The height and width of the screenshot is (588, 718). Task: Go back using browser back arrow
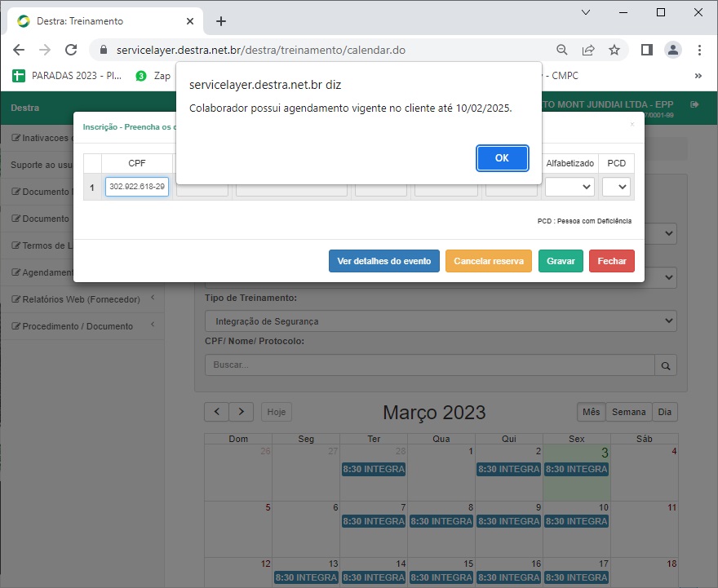[19, 50]
